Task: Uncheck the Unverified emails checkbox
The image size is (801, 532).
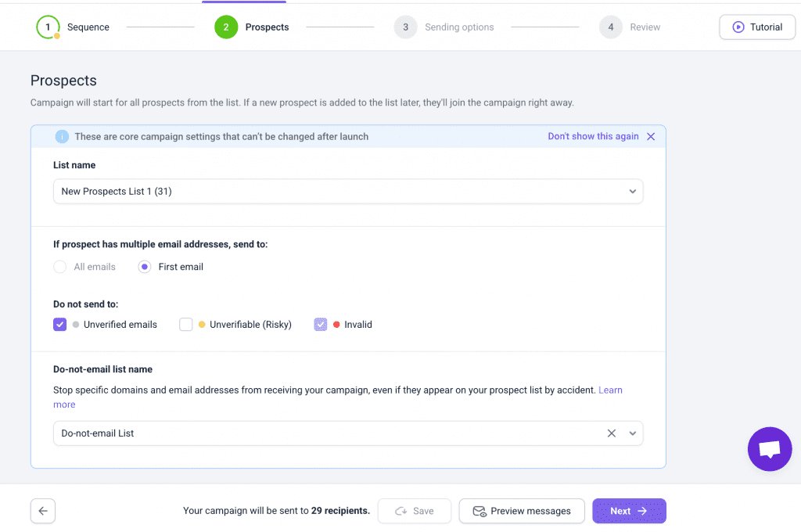Action: point(59,324)
